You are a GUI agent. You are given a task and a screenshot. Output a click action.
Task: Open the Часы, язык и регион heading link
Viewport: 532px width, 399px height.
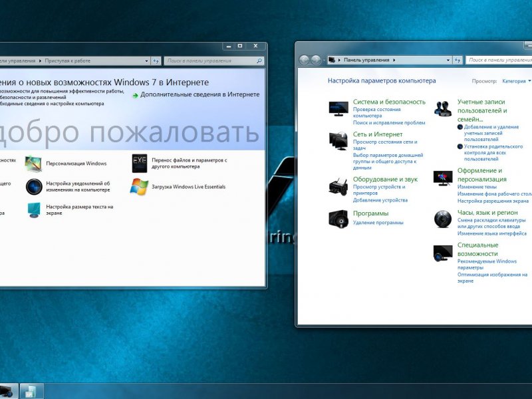point(487,212)
